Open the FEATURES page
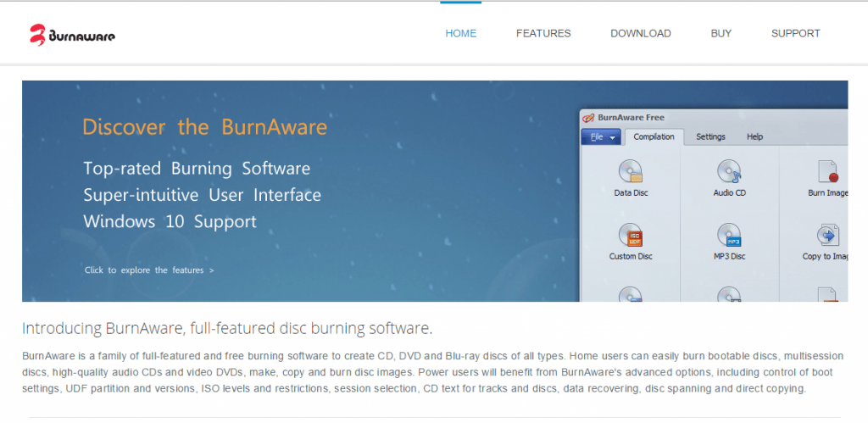This screenshot has height=423, width=868. pos(543,33)
